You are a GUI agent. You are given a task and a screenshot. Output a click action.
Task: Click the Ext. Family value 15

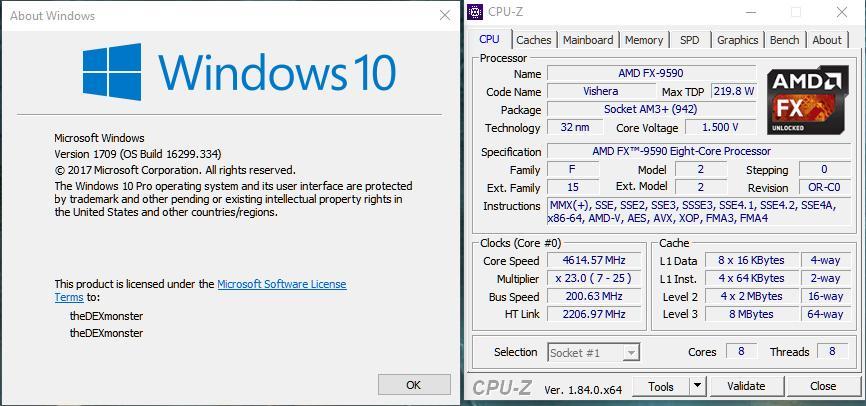pos(573,187)
